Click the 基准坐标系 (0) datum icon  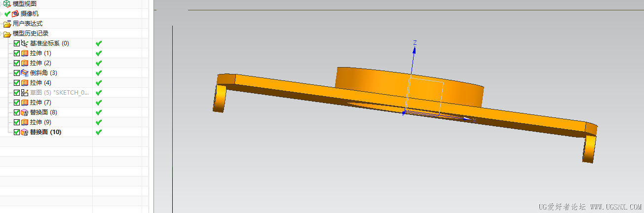click(x=25, y=43)
